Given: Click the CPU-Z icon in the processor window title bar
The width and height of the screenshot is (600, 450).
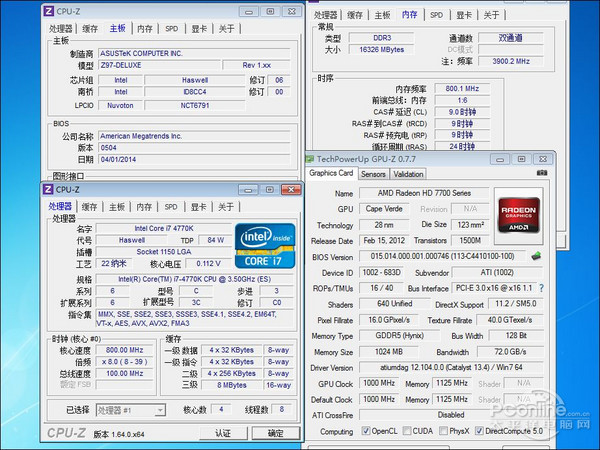Looking at the screenshot, I should coord(50,189).
